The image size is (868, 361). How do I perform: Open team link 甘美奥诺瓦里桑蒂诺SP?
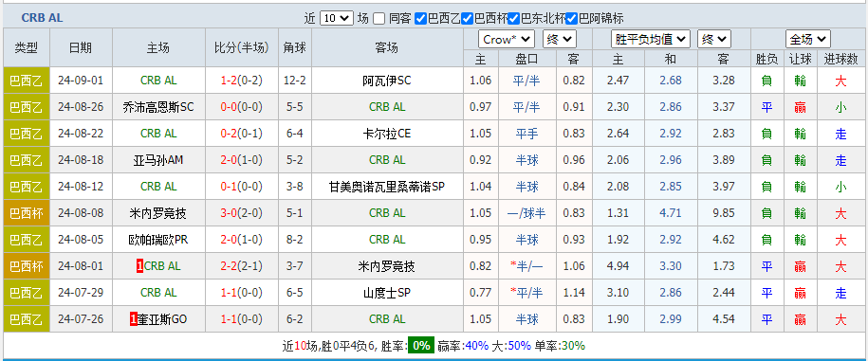[x=387, y=187]
